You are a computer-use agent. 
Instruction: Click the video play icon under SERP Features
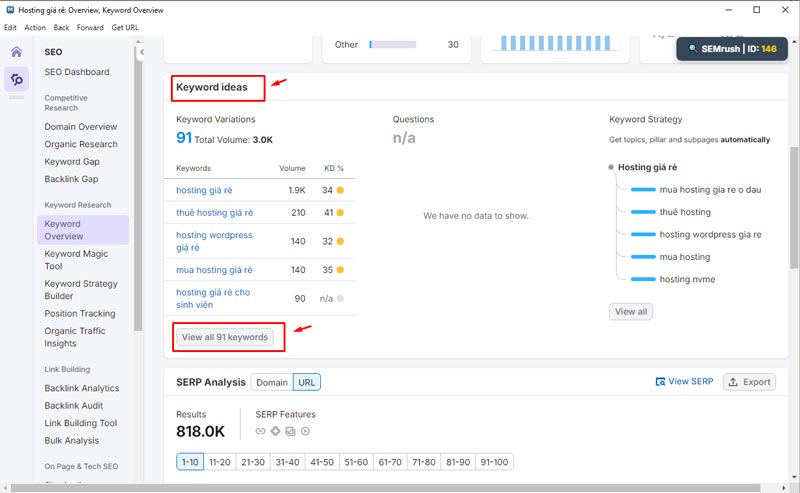[305, 431]
